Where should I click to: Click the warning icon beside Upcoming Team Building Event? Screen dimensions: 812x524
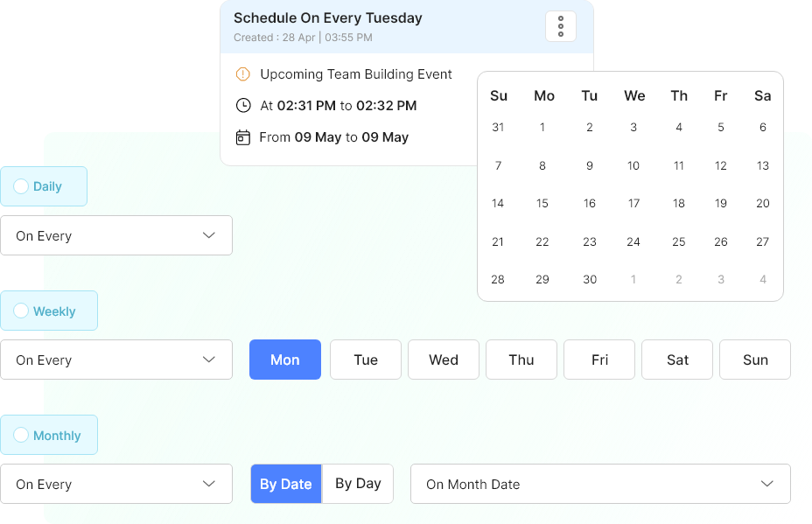coord(242,74)
